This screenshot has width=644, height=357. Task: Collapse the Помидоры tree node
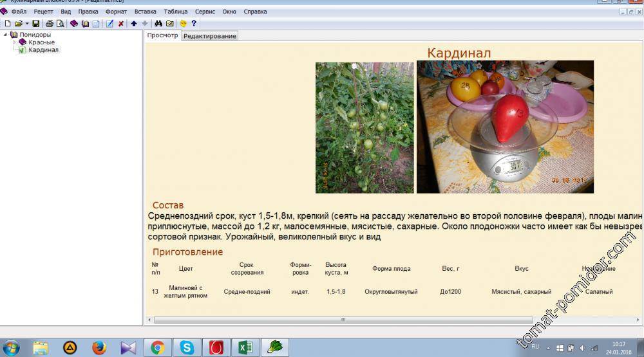[6, 35]
